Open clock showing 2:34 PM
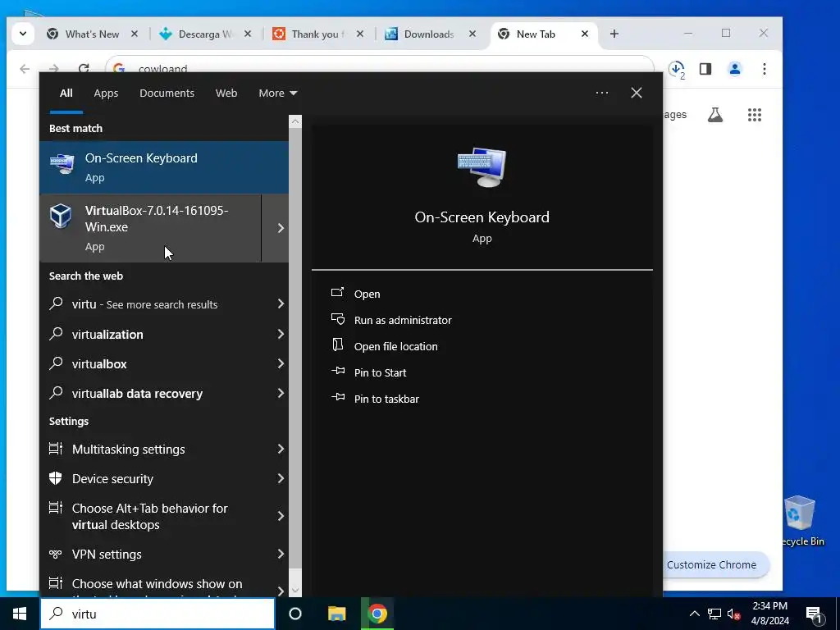Image resolution: width=840 pixels, height=630 pixels. (769, 614)
